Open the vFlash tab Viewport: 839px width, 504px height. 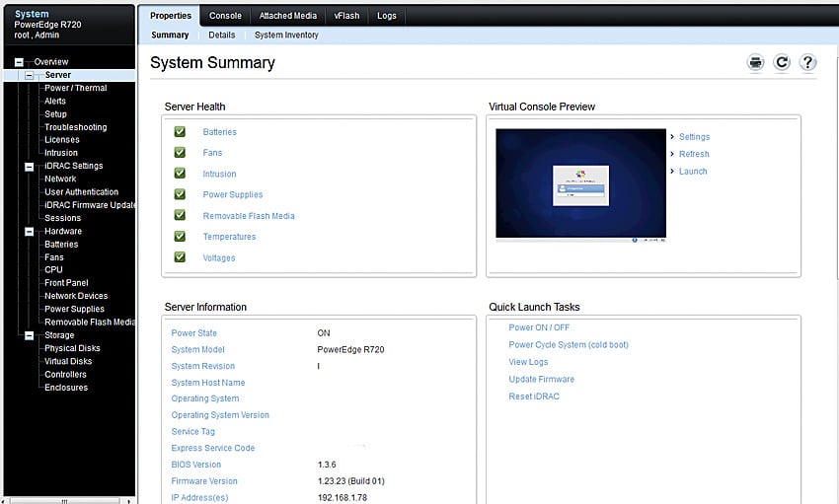click(346, 16)
